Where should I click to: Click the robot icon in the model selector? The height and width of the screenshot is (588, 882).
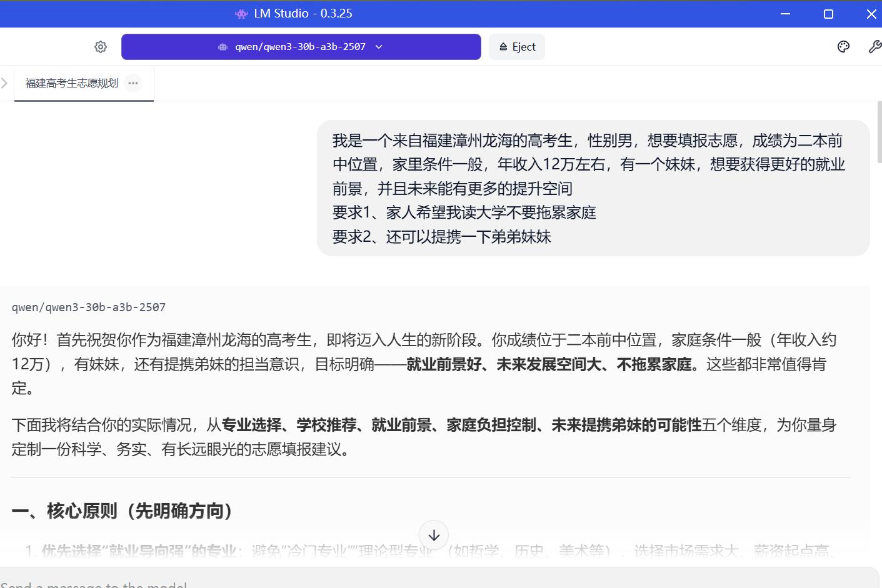pos(223,47)
